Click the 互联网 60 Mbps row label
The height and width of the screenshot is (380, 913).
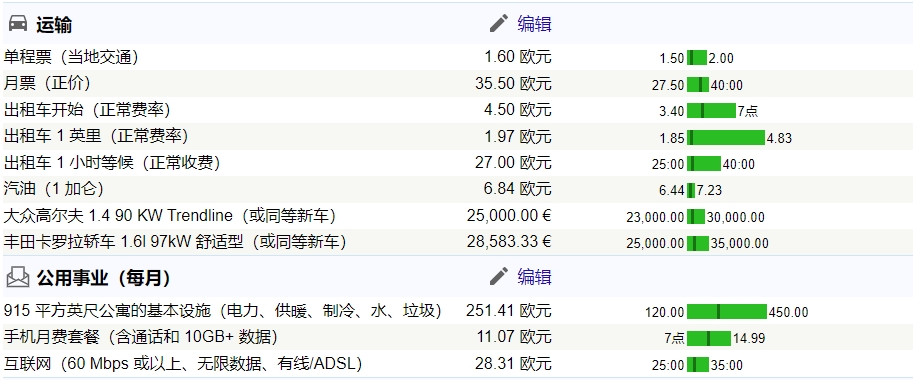click(x=183, y=364)
